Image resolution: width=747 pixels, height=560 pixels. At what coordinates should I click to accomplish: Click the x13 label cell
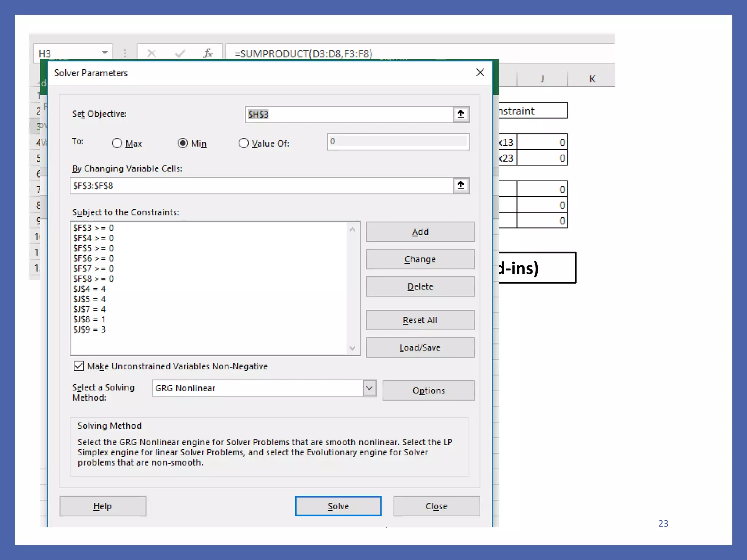click(507, 142)
